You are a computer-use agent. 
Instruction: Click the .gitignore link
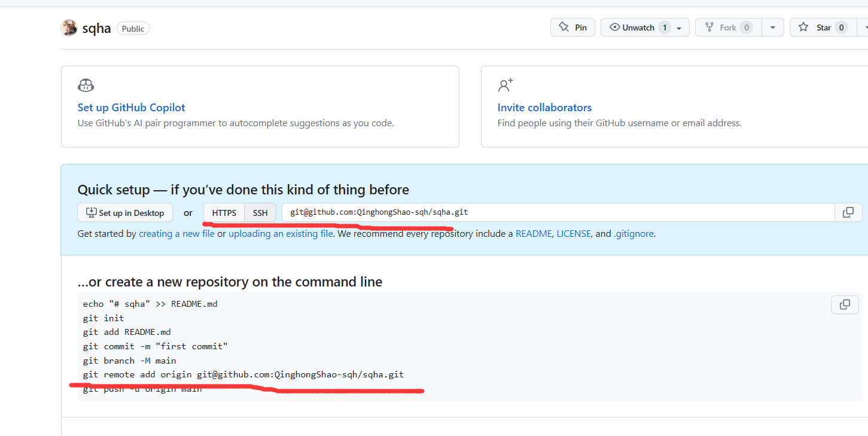[x=634, y=234]
